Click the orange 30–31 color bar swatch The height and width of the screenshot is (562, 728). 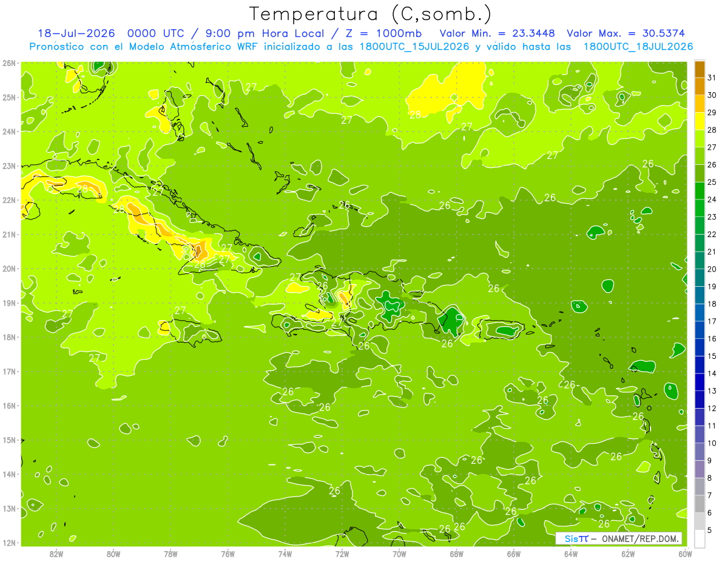(699, 86)
